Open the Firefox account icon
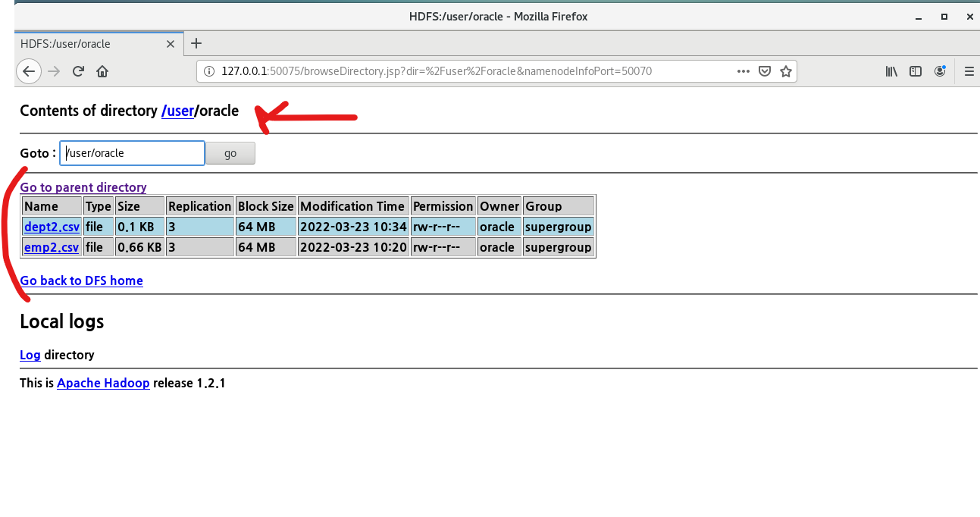The image size is (980, 517). (x=940, y=71)
